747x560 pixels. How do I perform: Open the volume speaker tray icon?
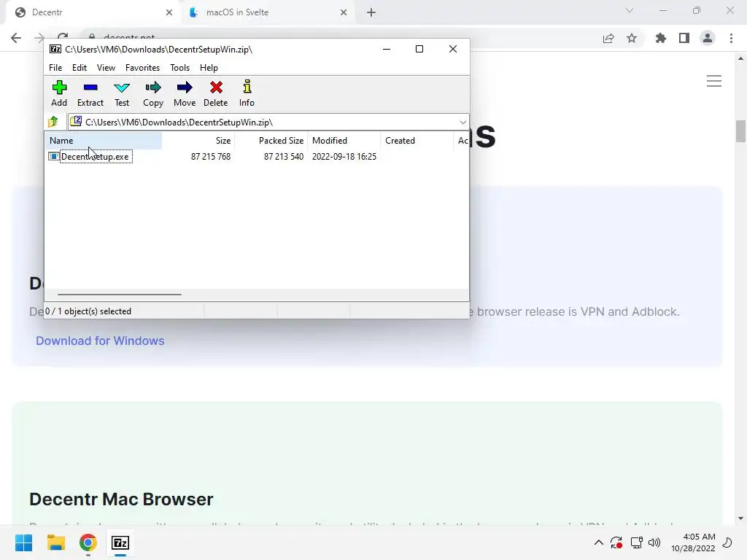point(654,542)
